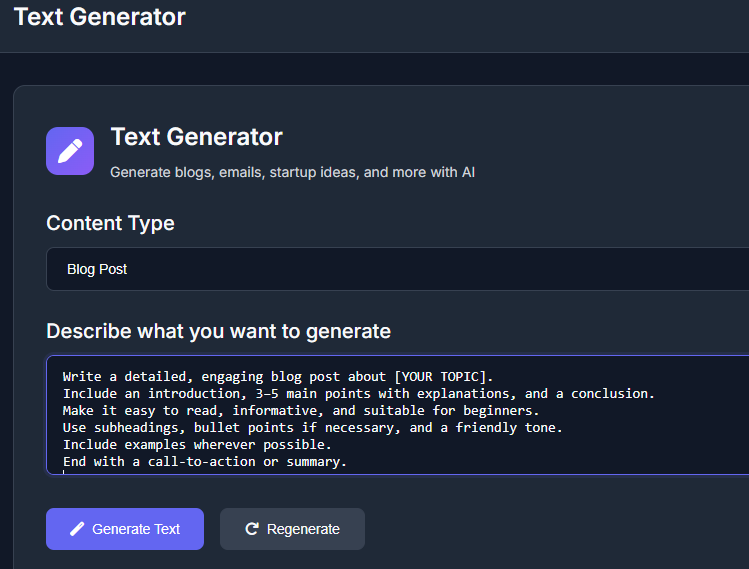Click the pencil icon in Generate Text

pyautogui.click(x=77, y=529)
